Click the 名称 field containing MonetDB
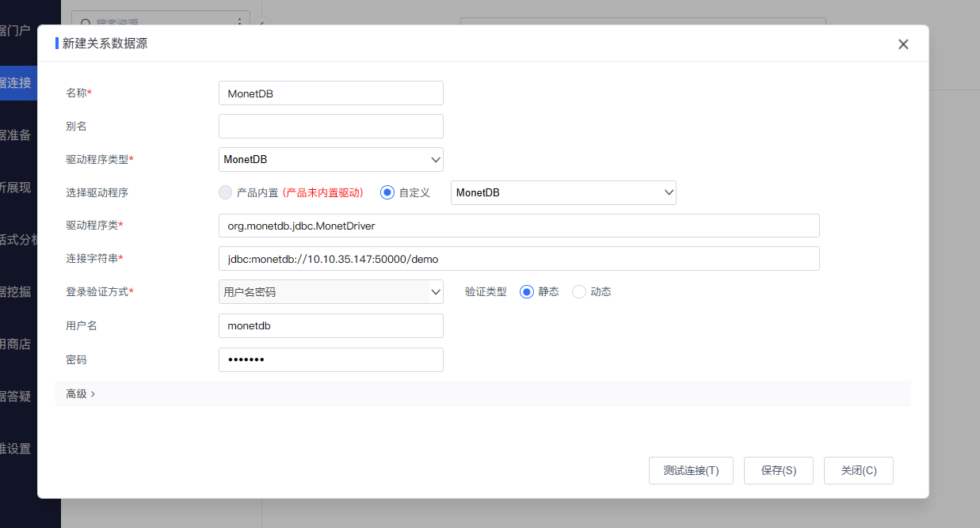The height and width of the screenshot is (528, 980). point(331,93)
